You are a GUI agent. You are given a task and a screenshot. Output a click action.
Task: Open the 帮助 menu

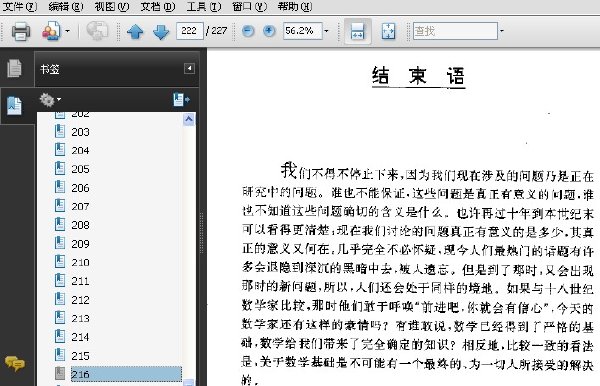pyautogui.click(x=295, y=6)
